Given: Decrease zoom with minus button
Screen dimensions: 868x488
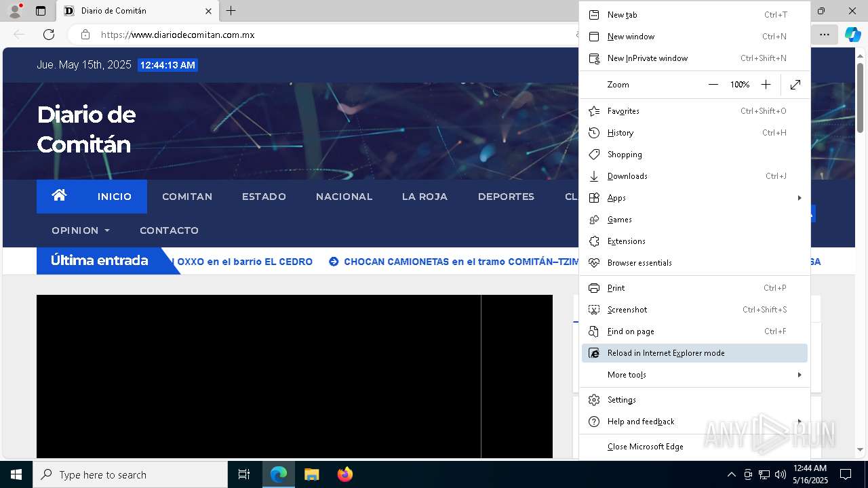Looking at the screenshot, I should pos(713,85).
